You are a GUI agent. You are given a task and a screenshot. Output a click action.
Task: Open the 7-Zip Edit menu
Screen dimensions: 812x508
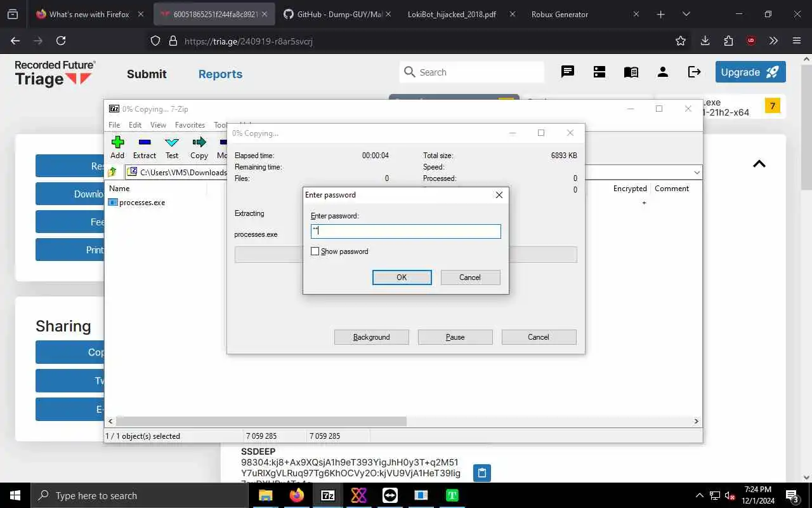135,125
